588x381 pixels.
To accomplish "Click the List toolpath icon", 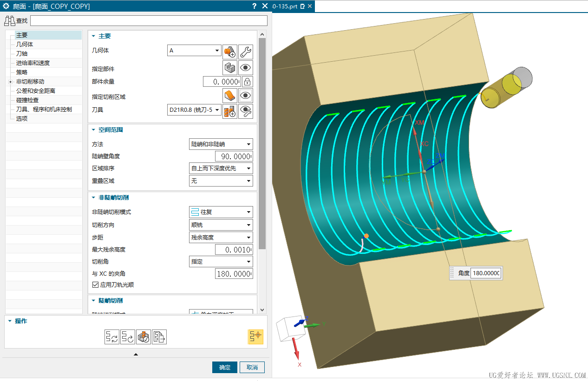I will 159,337.
